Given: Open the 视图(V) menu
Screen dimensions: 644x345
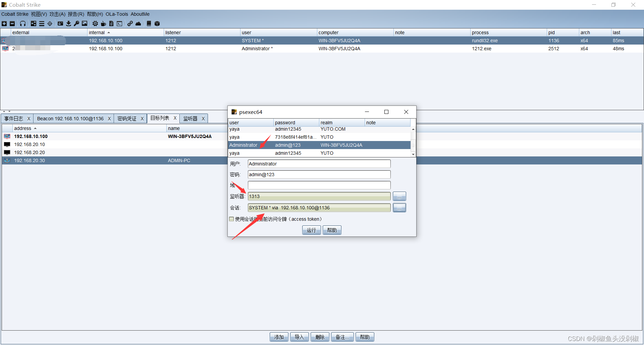Looking at the screenshot, I should pyautogui.click(x=39, y=14).
